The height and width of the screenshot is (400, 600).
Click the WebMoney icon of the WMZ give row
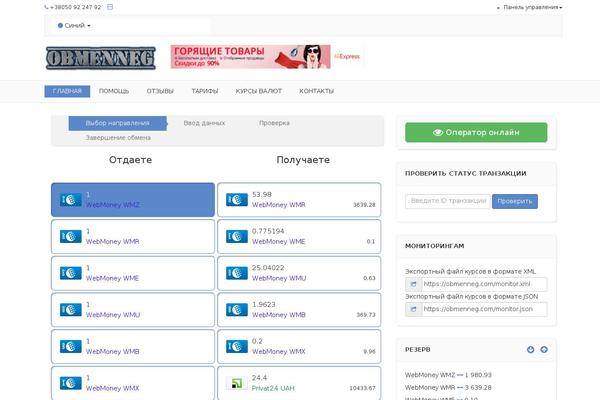pos(70,200)
